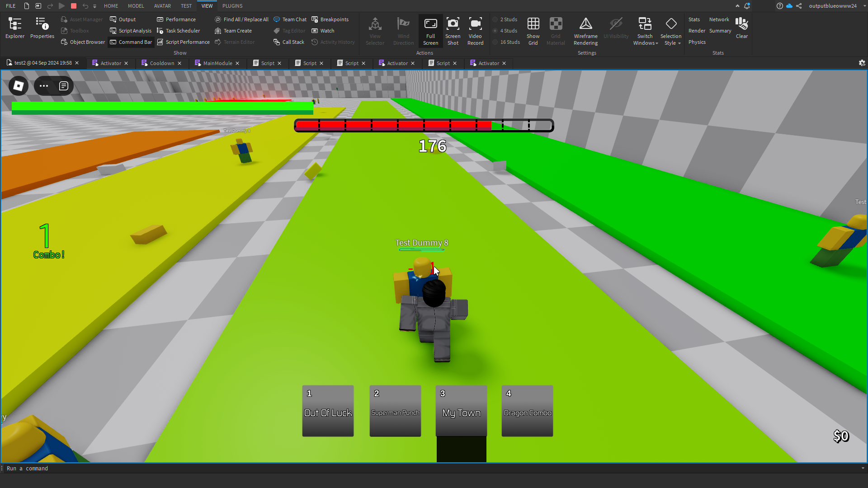Click the Out Of Luck ability button
The width and height of the screenshot is (868, 488).
coord(328,411)
